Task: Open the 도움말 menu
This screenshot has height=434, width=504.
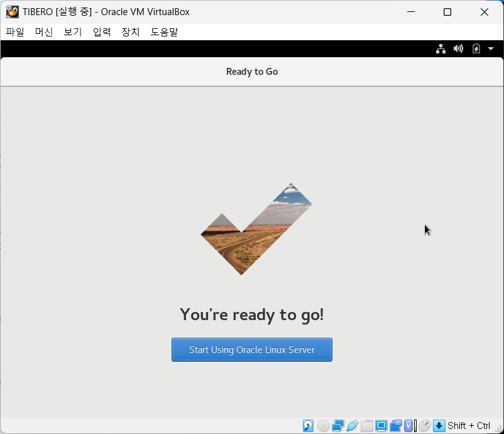Action: pos(164,32)
